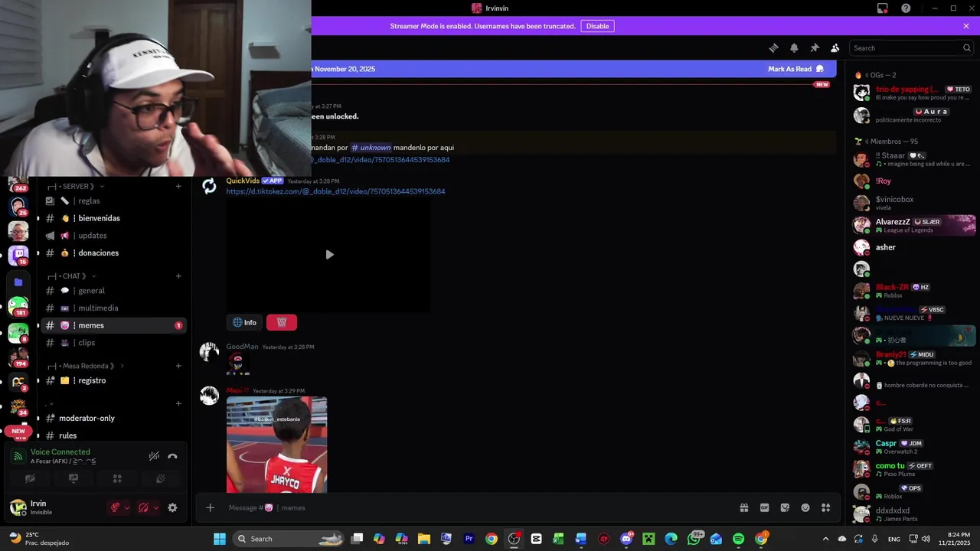Open the Windows Start menu
The width and height of the screenshot is (980, 551).
pos(219,539)
